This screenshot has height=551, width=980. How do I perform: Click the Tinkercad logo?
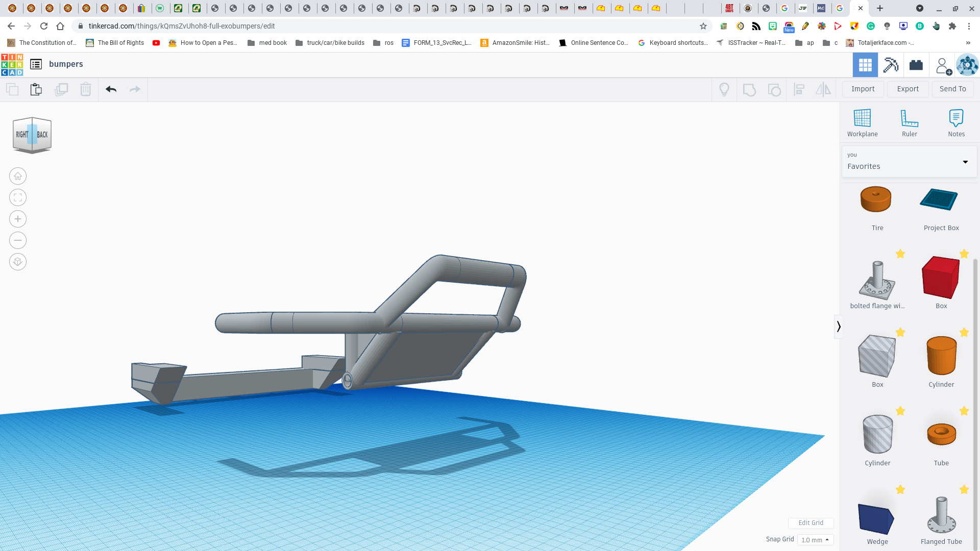[12, 64]
